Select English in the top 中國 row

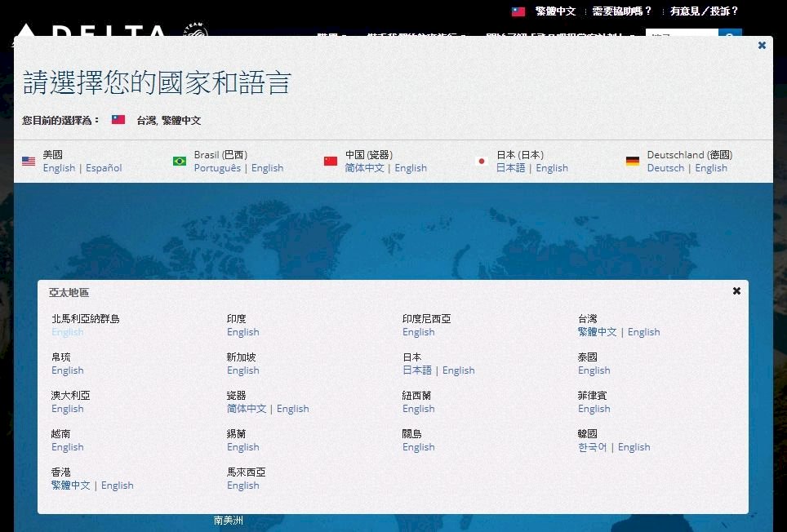point(411,168)
